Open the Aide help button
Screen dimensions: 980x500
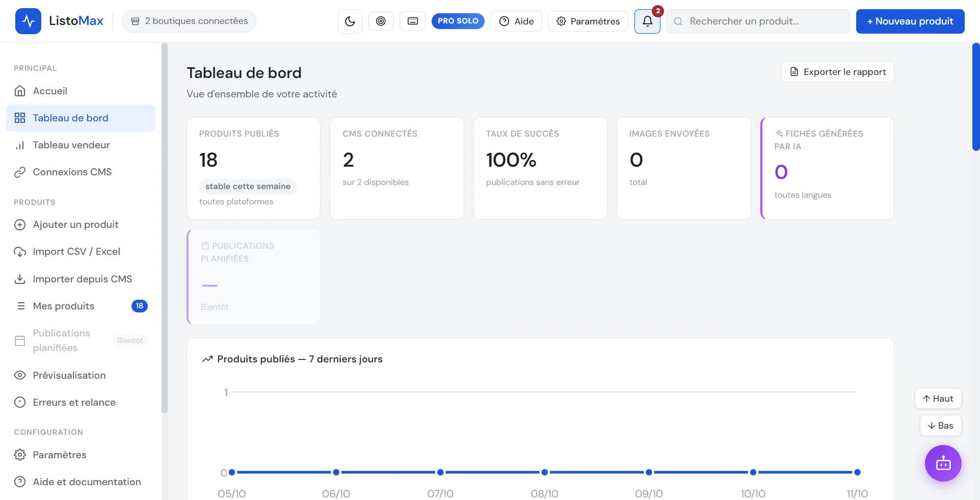[516, 21]
